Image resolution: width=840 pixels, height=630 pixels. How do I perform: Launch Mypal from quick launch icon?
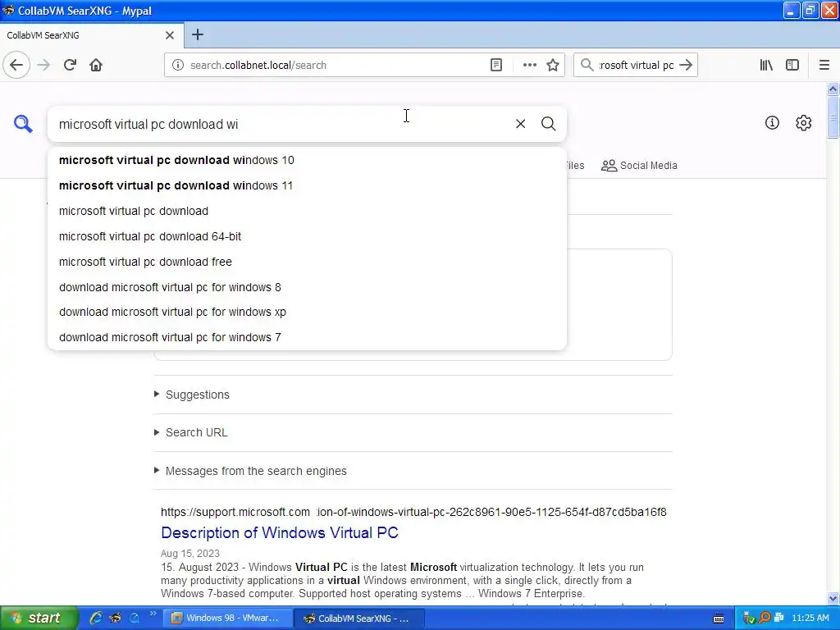click(x=115, y=619)
